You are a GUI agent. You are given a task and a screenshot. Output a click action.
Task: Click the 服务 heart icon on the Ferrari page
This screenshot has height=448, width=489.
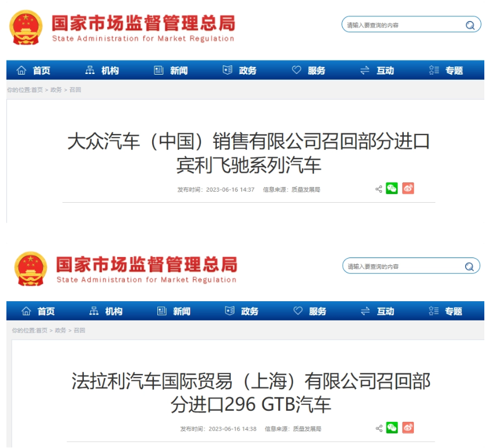[x=298, y=311]
